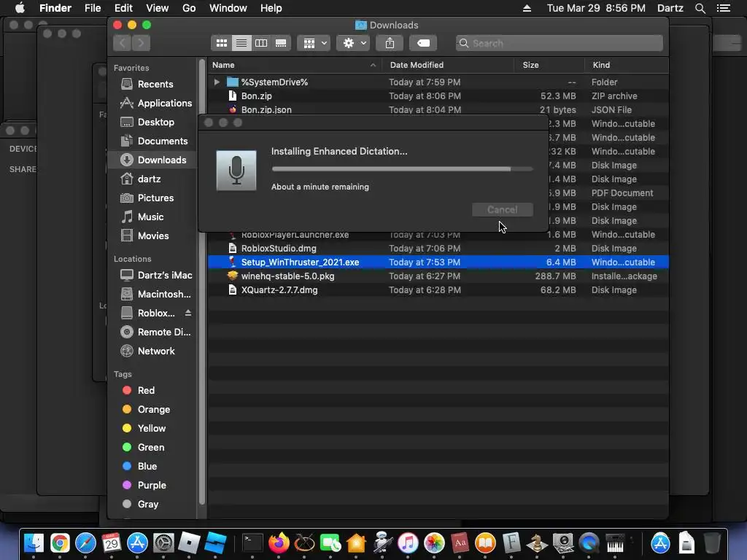
Task: Open the group-by arrangement dropdown
Action: tap(314, 43)
